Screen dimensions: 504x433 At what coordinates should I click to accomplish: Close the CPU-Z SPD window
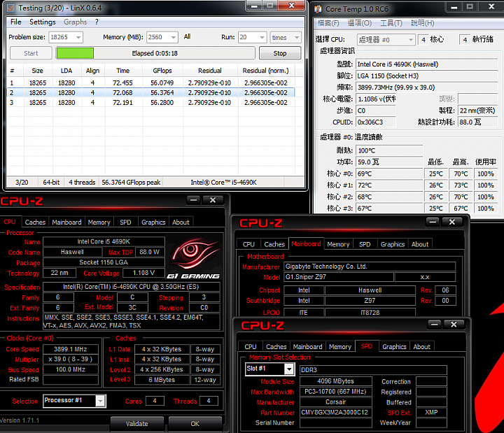[454, 325]
